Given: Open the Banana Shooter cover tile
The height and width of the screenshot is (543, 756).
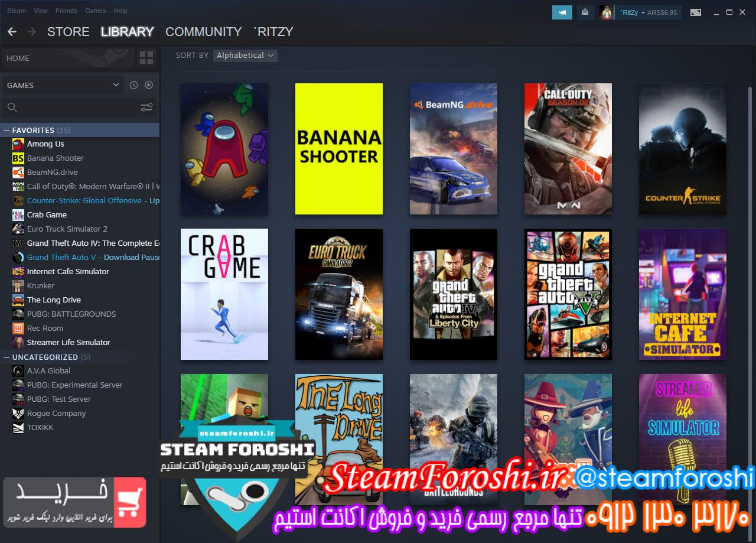Looking at the screenshot, I should pyautogui.click(x=339, y=149).
